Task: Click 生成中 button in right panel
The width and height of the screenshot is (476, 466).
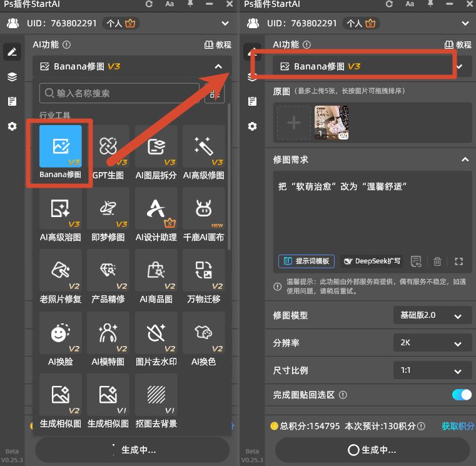Action: (372, 450)
